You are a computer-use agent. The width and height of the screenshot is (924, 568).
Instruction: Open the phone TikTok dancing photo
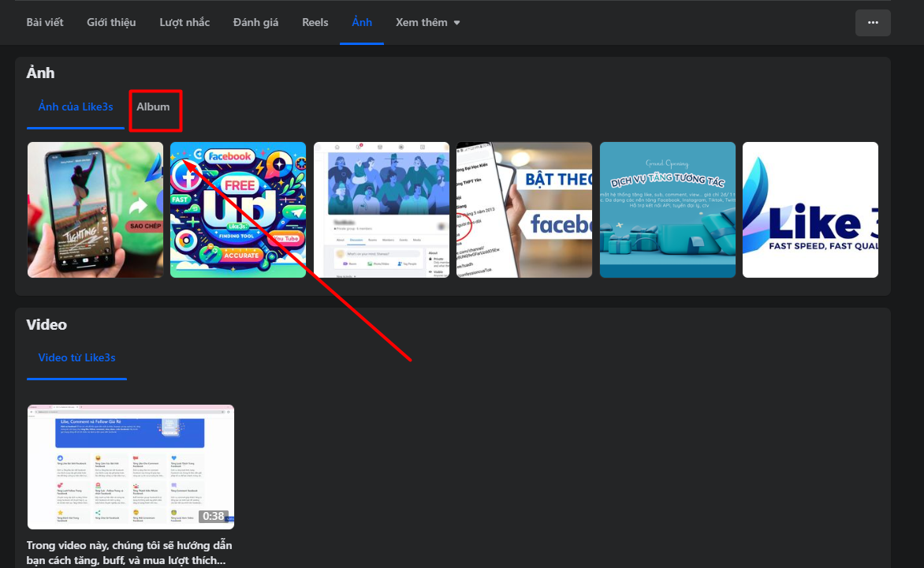(x=95, y=209)
